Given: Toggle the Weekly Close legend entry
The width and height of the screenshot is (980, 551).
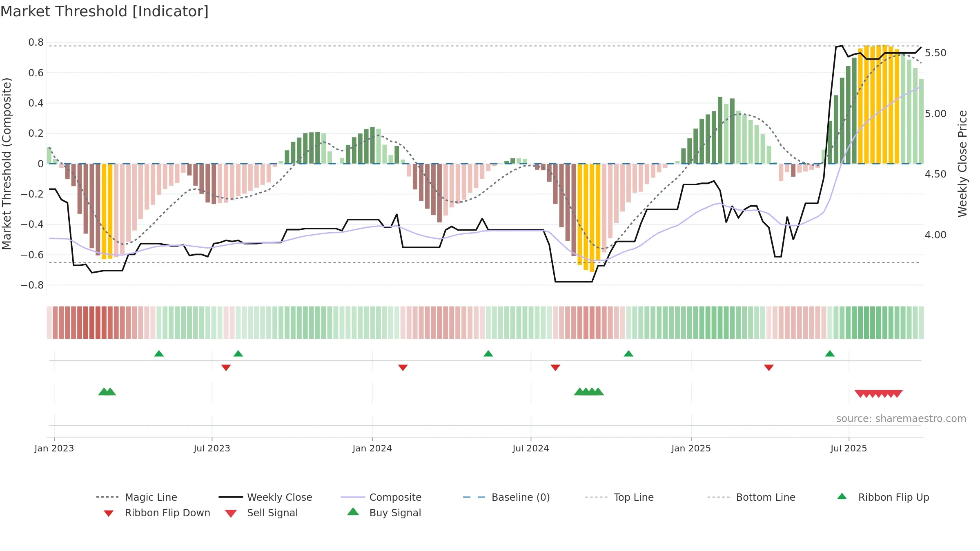Looking at the screenshot, I should (265, 497).
